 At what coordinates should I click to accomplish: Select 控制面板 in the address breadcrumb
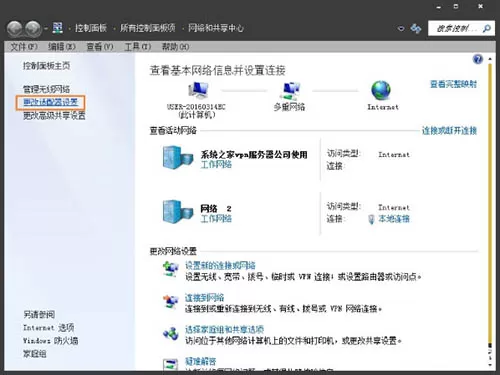[x=91, y=28]
